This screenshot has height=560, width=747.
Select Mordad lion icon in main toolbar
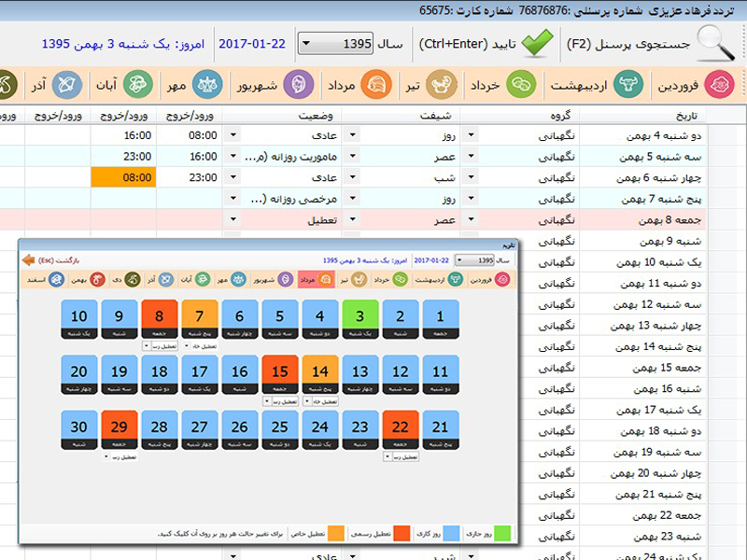pyautogui.click(x=376, y=85)
